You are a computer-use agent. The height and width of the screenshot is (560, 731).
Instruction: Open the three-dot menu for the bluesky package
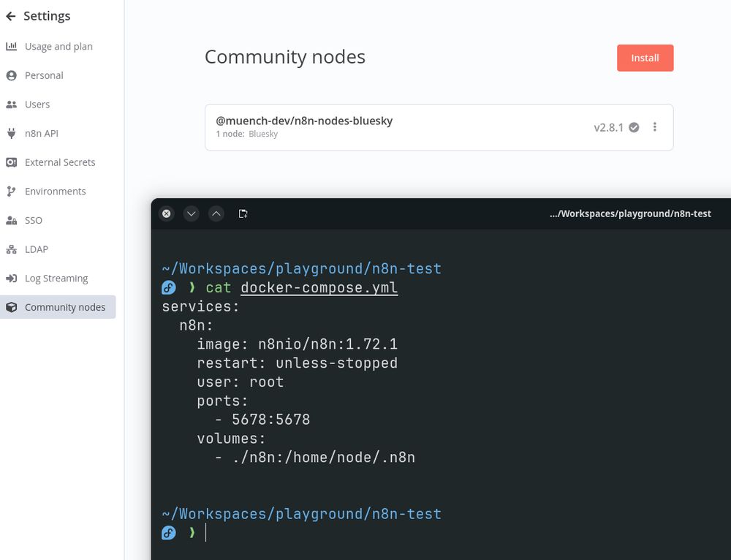[x=654, y=126]
